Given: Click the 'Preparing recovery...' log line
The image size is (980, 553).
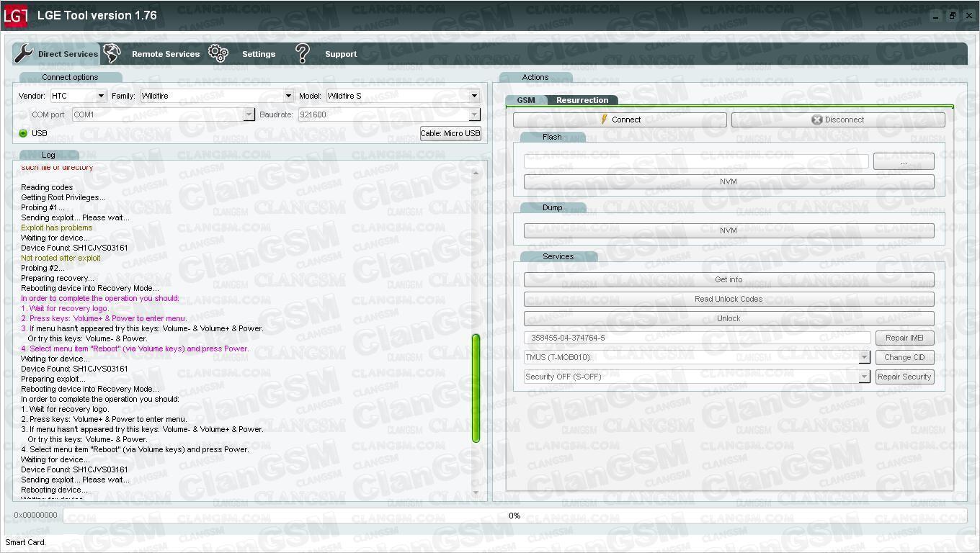Looking at the screenshot, I should click(57, 278).
